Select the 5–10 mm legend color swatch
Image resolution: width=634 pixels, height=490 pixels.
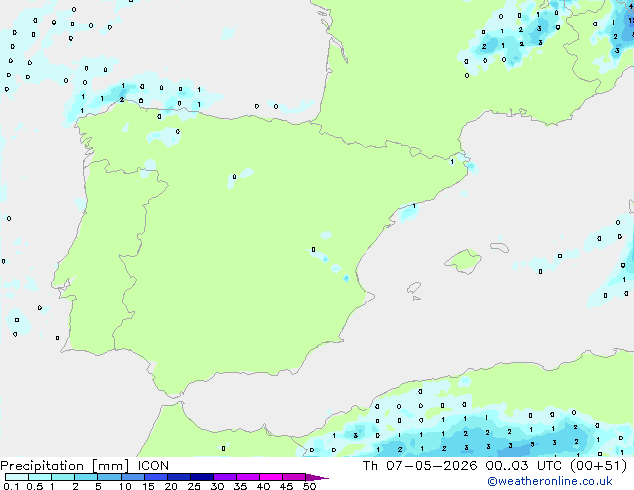click(x=109, y=477)
